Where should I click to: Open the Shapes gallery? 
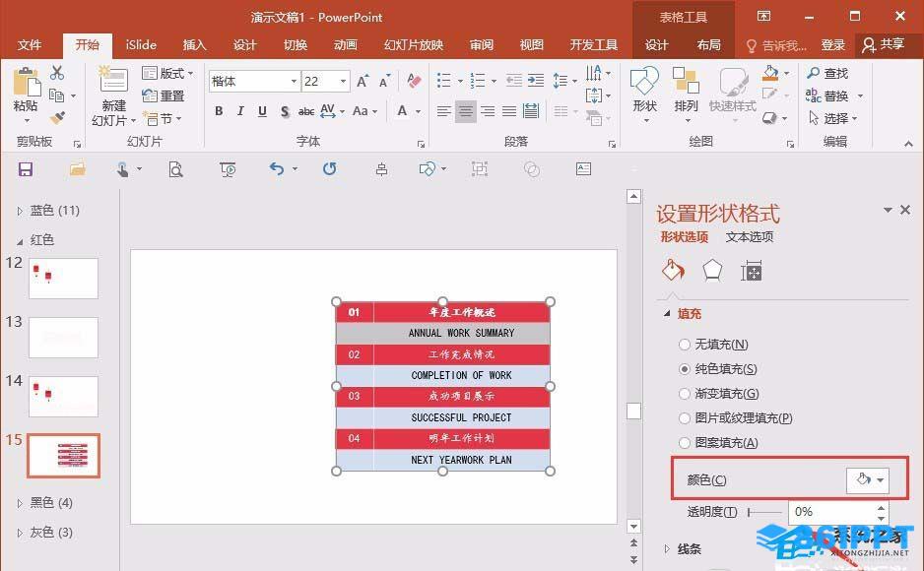644,95
